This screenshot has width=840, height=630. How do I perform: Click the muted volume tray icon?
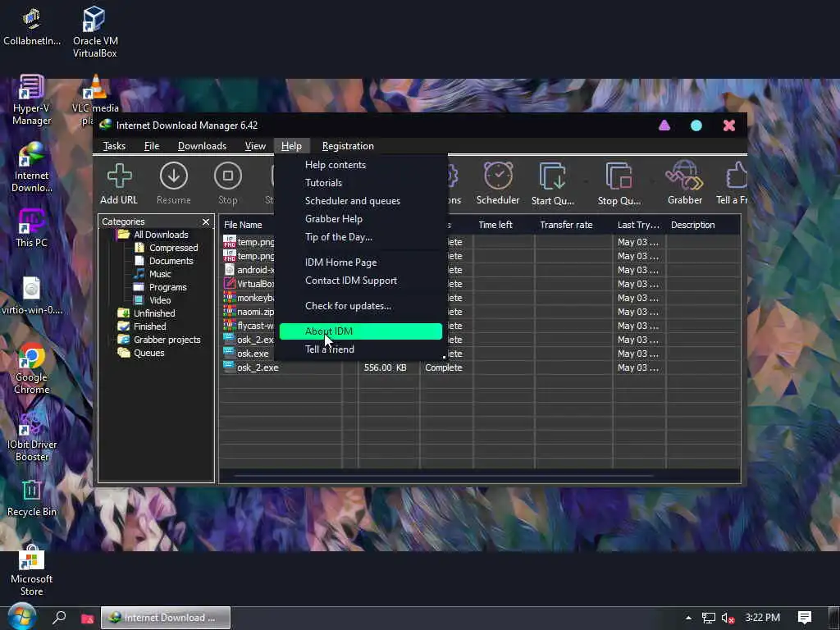[728, 618]
